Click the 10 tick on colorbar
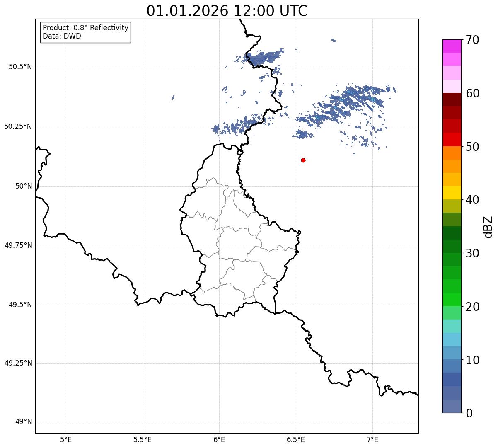This screenshot has height=448, width=498. (x=473, y=360)
